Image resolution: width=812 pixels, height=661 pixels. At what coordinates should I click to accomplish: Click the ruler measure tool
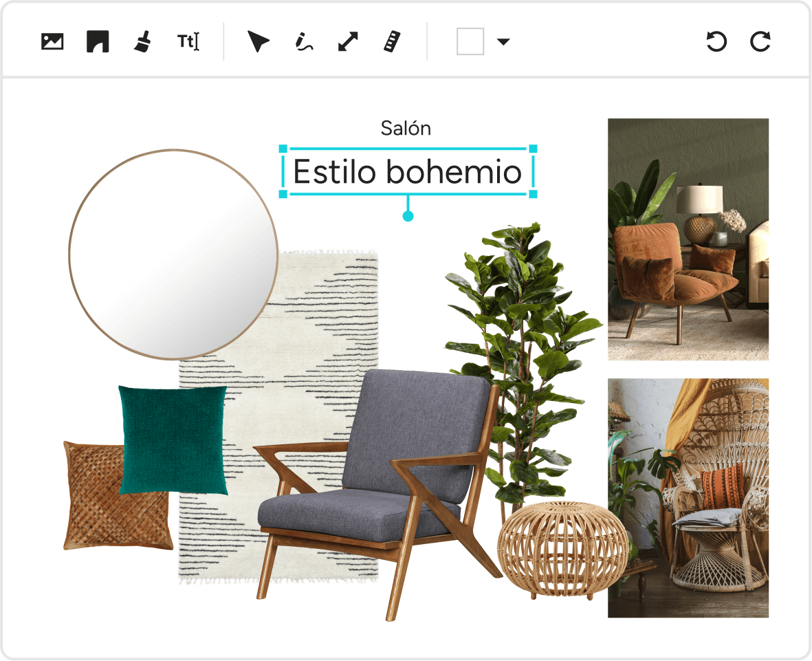tap(392, 42)
